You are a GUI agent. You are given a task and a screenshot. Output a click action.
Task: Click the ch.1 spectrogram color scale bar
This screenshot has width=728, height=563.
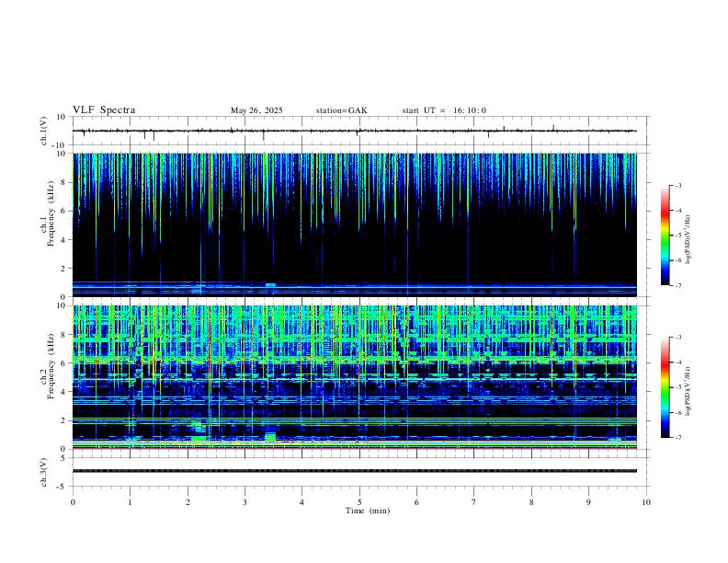pyautogui.click(x=665, y=236)
